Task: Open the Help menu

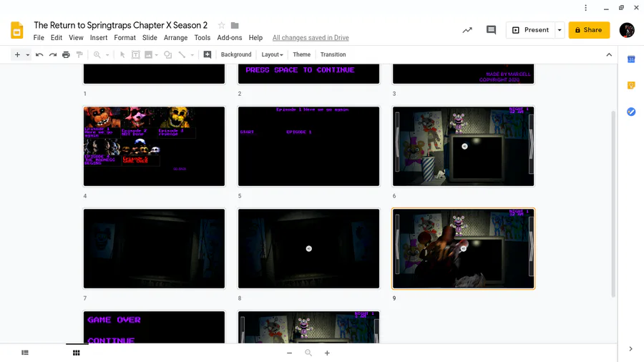Action: (255, 38)
